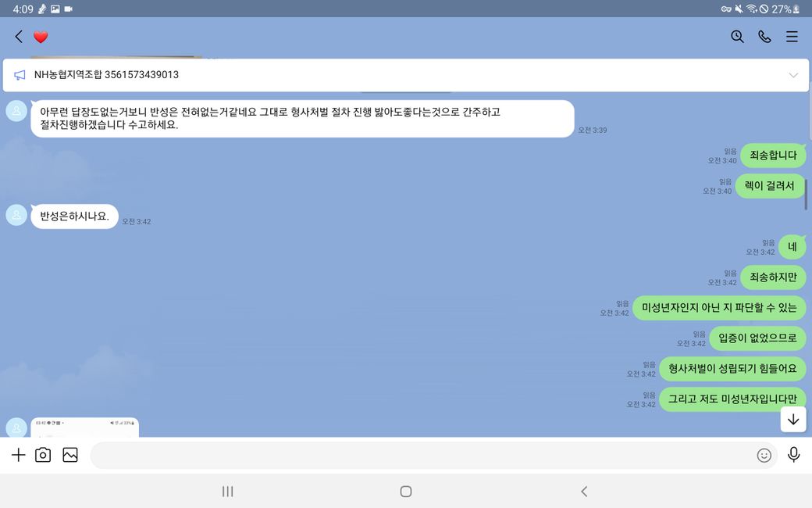Open the plus attachment menu
This screenshot has height=508, width=812.
point(18,455)
